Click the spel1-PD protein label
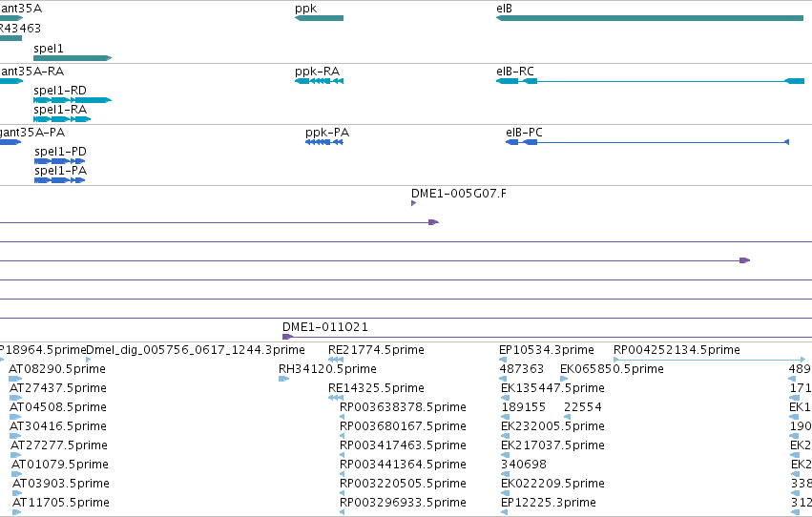 [x=60, y=151]
